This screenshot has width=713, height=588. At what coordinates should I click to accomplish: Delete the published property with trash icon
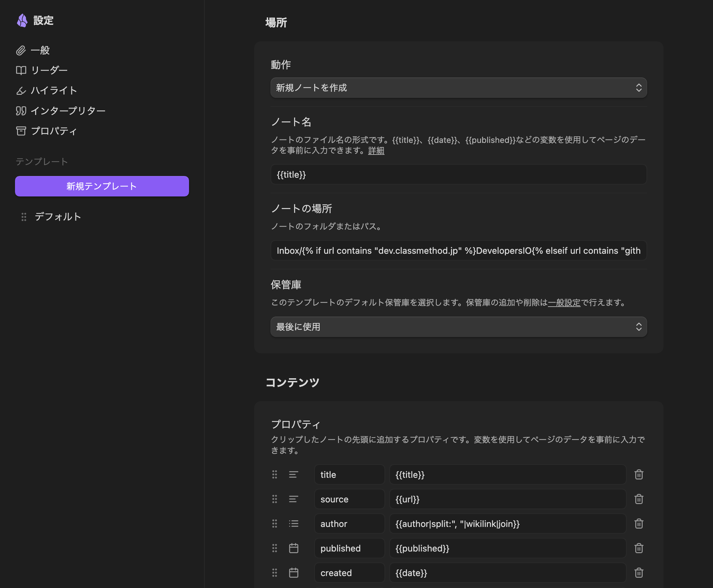click(x=639, y=548)
